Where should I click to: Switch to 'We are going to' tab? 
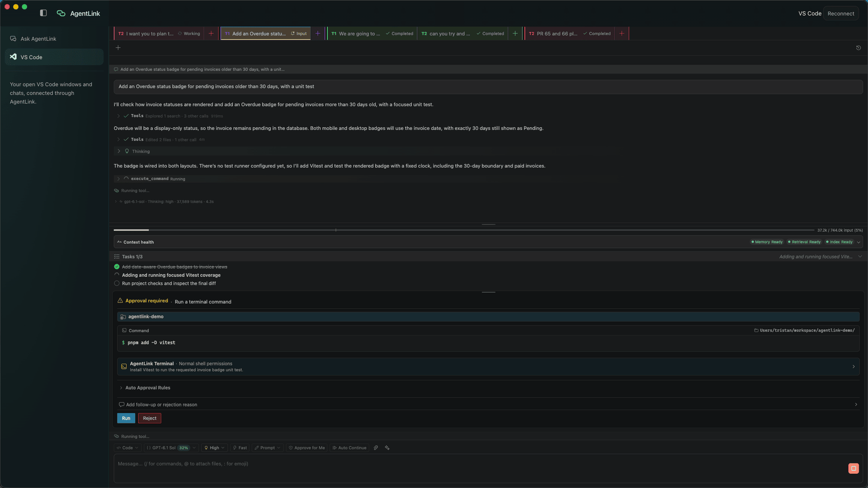372,34
